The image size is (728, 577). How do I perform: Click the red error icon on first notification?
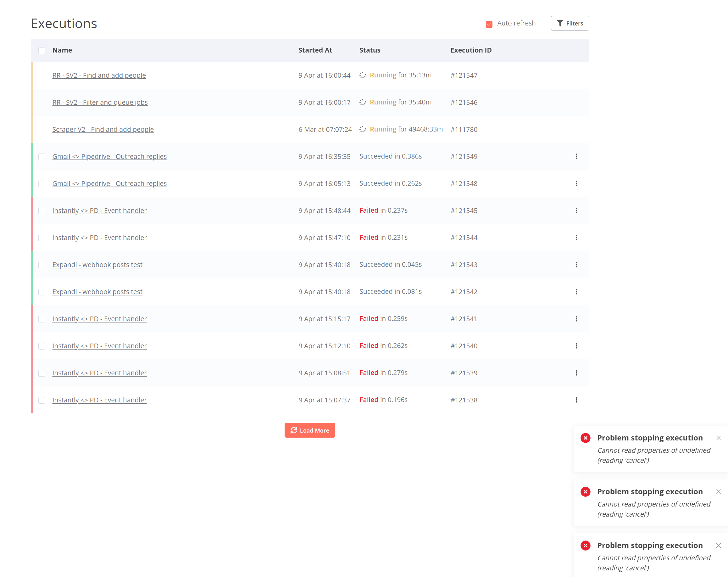pos(585,438)
